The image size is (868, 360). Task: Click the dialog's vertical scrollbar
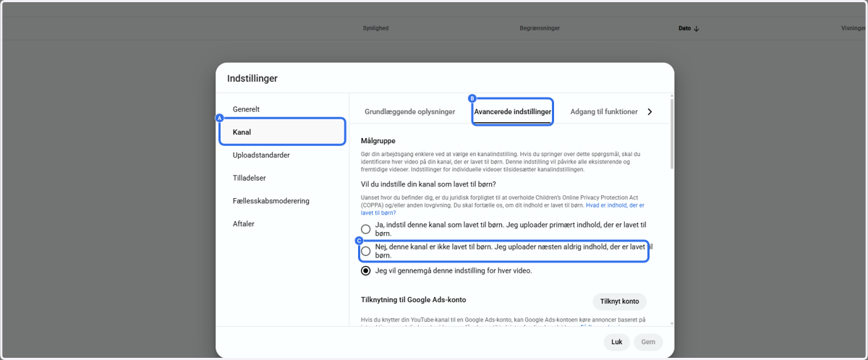[x=672, y=134]
